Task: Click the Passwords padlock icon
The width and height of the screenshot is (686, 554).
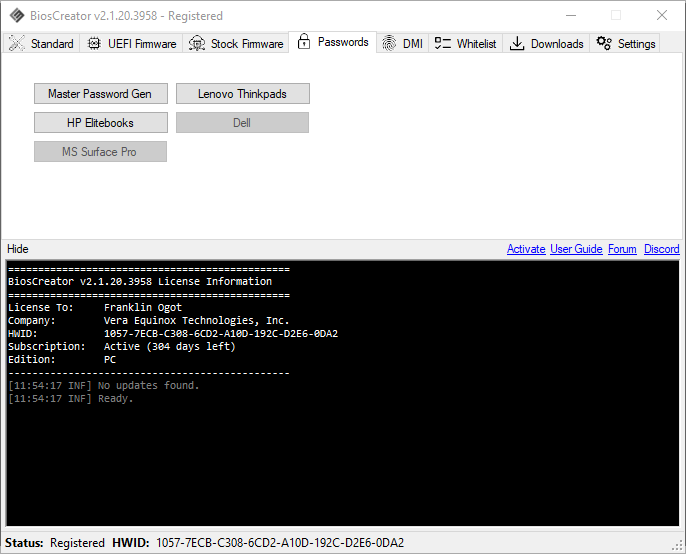Action: pyautogui.click(x=304, y=42)
